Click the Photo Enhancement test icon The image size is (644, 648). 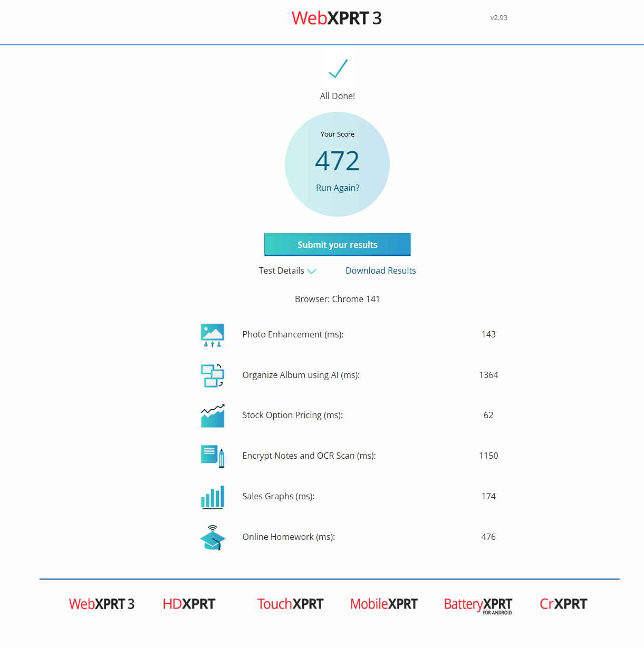pyautogui.click(x=213, y=335)
